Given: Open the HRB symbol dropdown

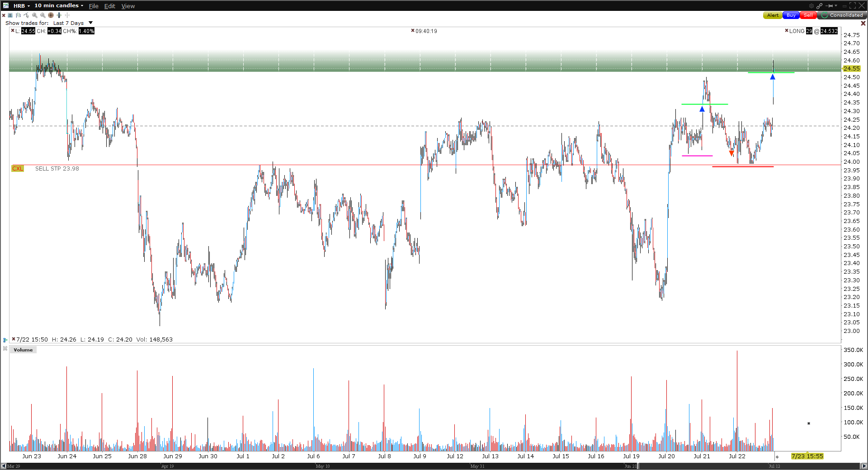Looking at the screenshot, I should (x=21, y=6).
